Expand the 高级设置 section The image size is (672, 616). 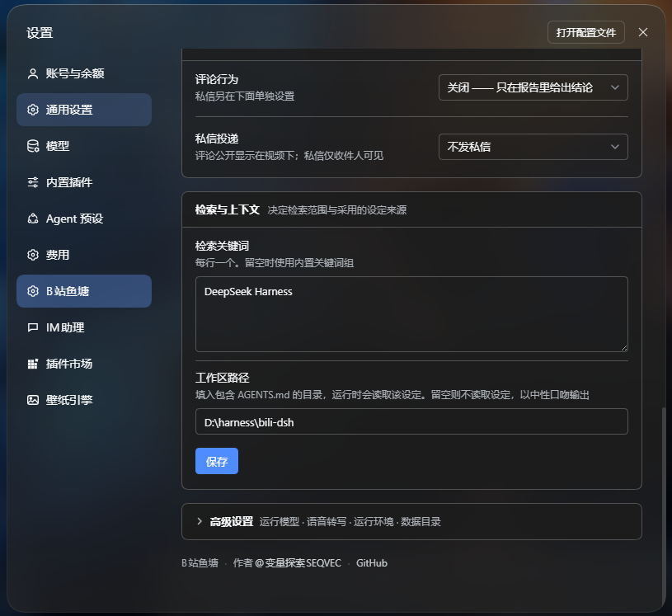pyautogui.click(x=411, y=521)
